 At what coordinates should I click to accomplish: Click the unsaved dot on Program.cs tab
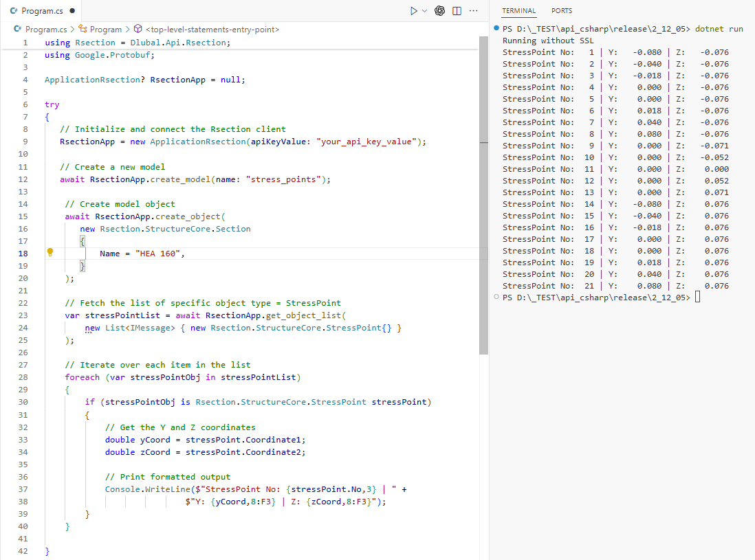pos(72,11)
